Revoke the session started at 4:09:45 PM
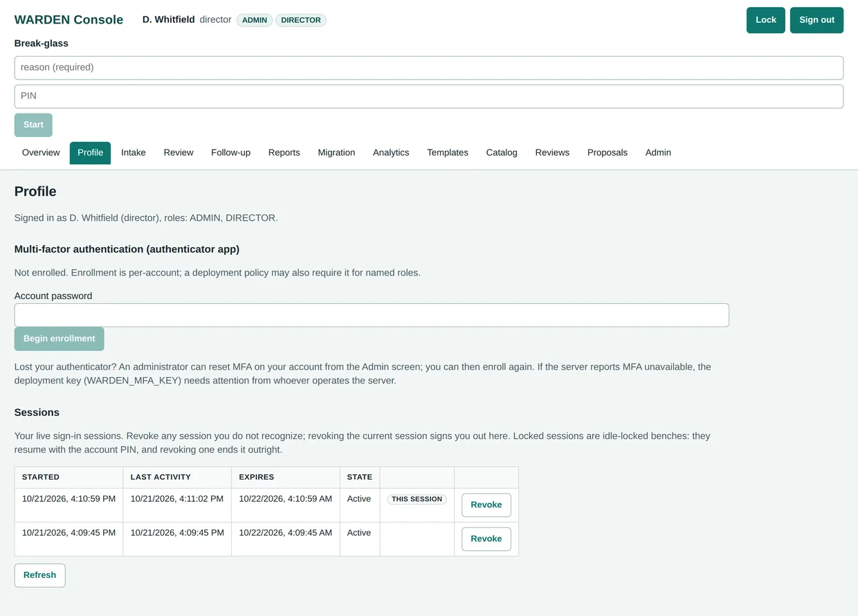This screenshot has width=858, height=616. click(486, 539)
